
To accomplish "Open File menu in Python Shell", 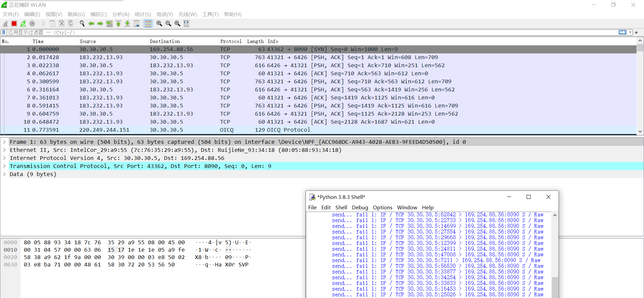I will [312, 207].
